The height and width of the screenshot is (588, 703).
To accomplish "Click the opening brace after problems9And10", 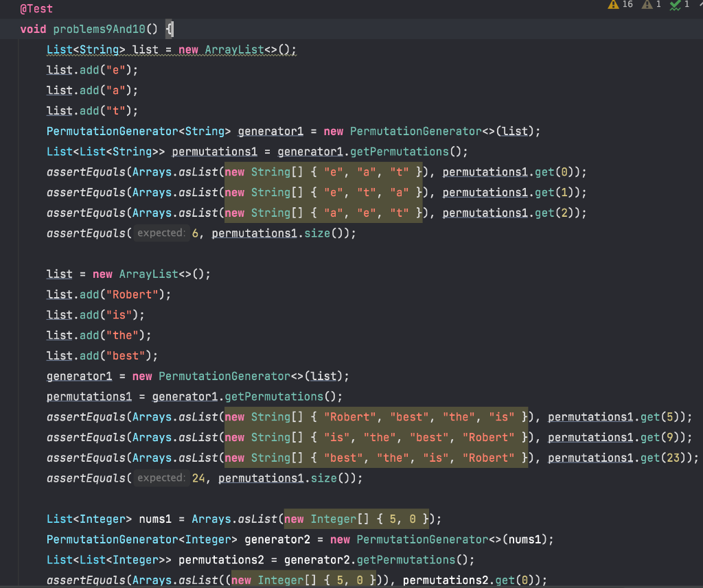I will tap(170, 29).
